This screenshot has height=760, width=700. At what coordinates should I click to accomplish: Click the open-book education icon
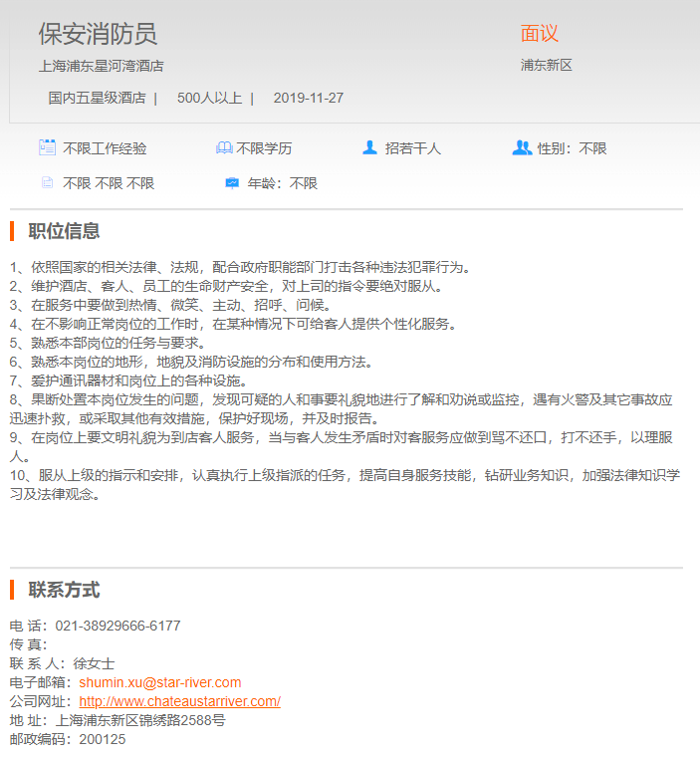[x=223, y=147]
